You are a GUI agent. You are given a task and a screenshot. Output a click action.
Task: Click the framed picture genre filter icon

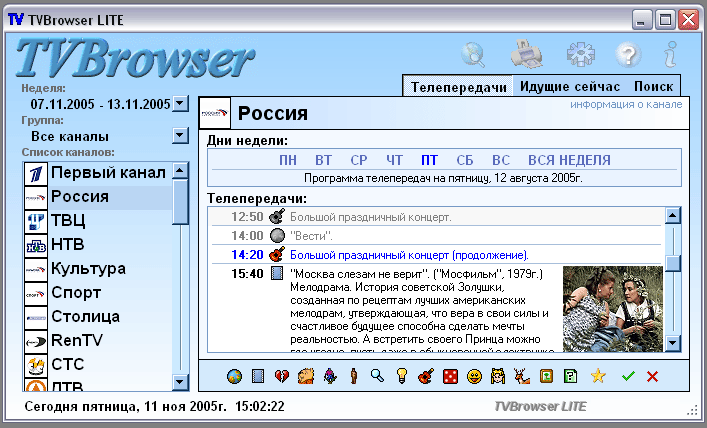(x=546, y=376)
